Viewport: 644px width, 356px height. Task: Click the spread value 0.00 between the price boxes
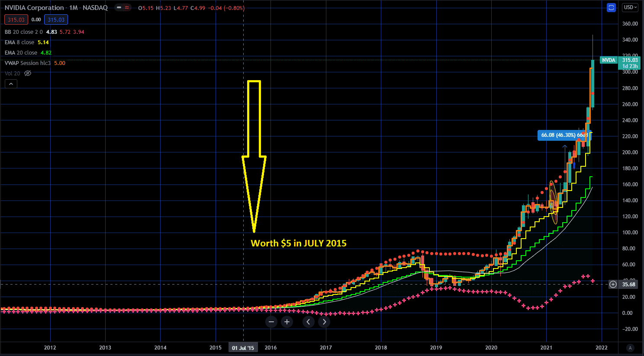click(36, 19)
